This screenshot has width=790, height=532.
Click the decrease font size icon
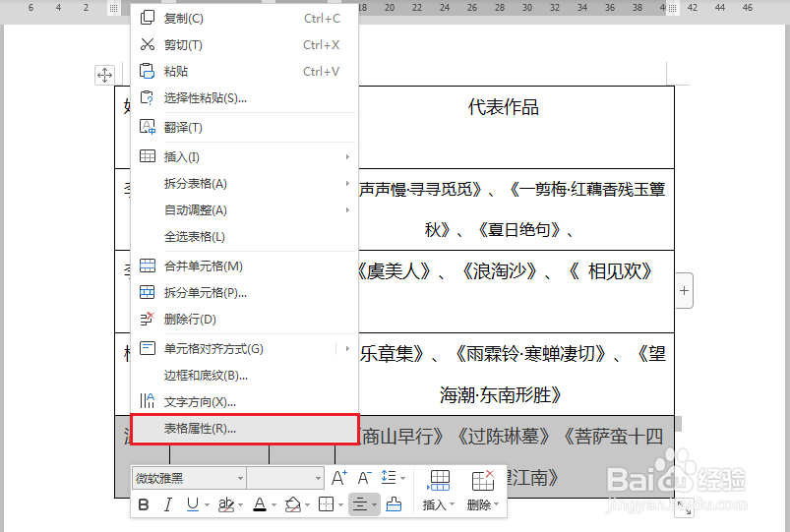click(x=365, y=477)
